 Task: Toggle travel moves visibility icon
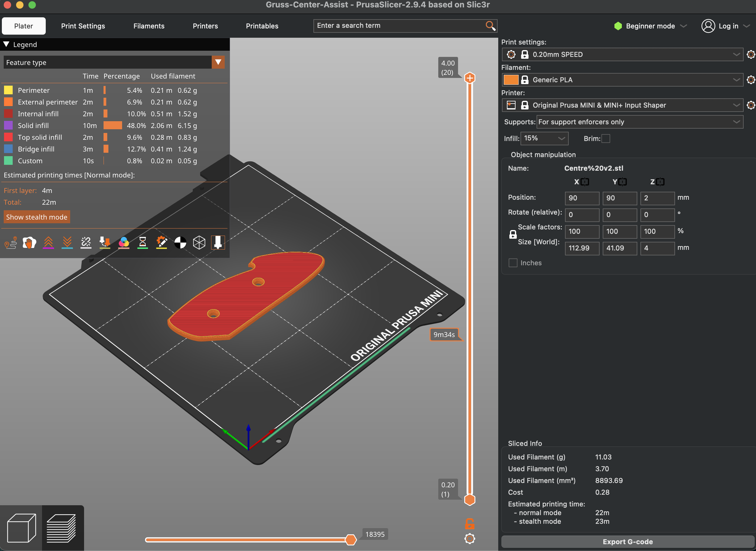coord(11,242)
